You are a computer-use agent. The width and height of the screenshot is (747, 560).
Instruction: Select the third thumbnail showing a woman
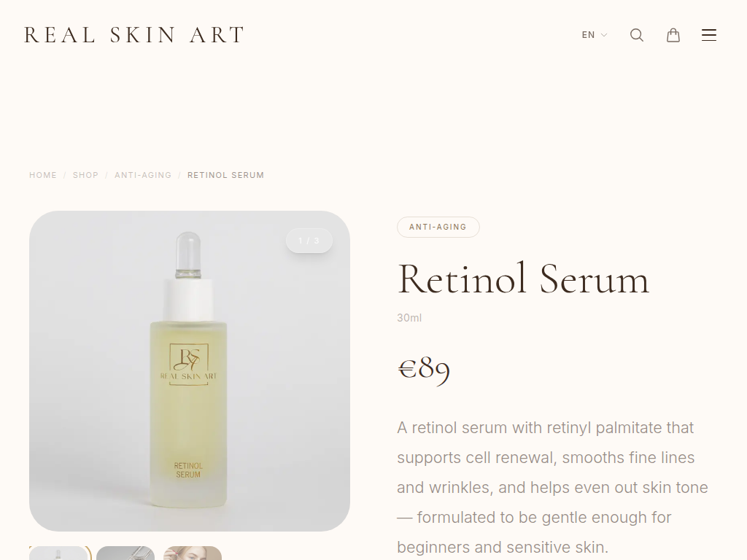point(193,553)
